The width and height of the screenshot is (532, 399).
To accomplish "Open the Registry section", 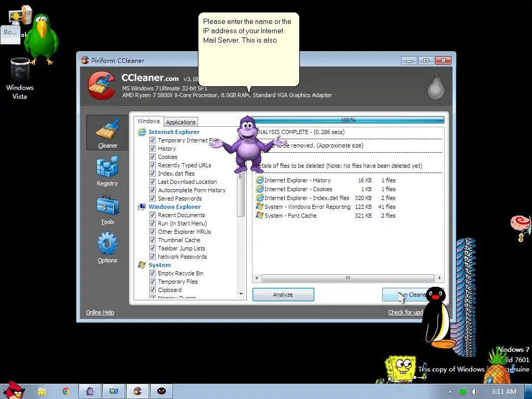I will pyautogui.click(x=107, y=171).
